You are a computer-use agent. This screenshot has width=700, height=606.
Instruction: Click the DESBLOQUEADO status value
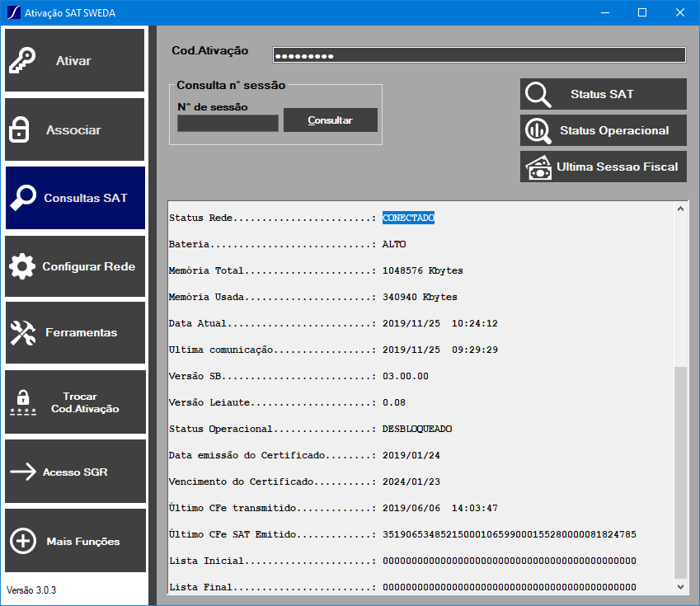point(417,429)
